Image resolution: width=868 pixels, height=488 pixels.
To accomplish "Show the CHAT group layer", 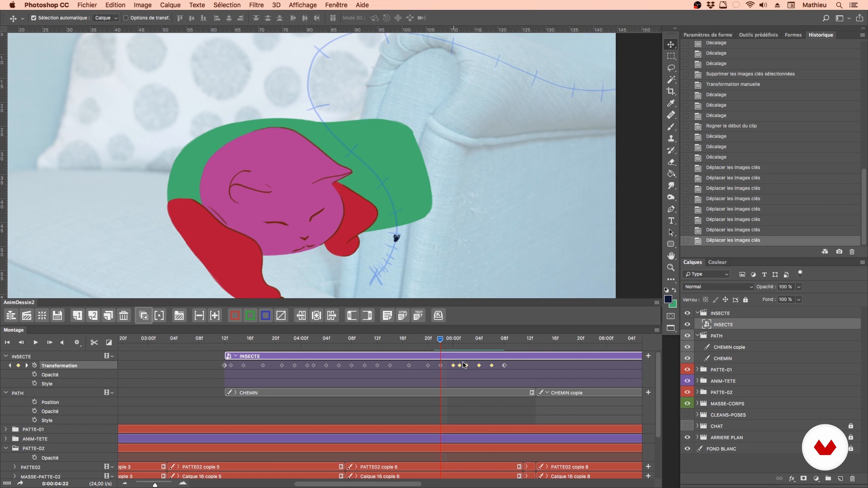I will click(687, 426).
